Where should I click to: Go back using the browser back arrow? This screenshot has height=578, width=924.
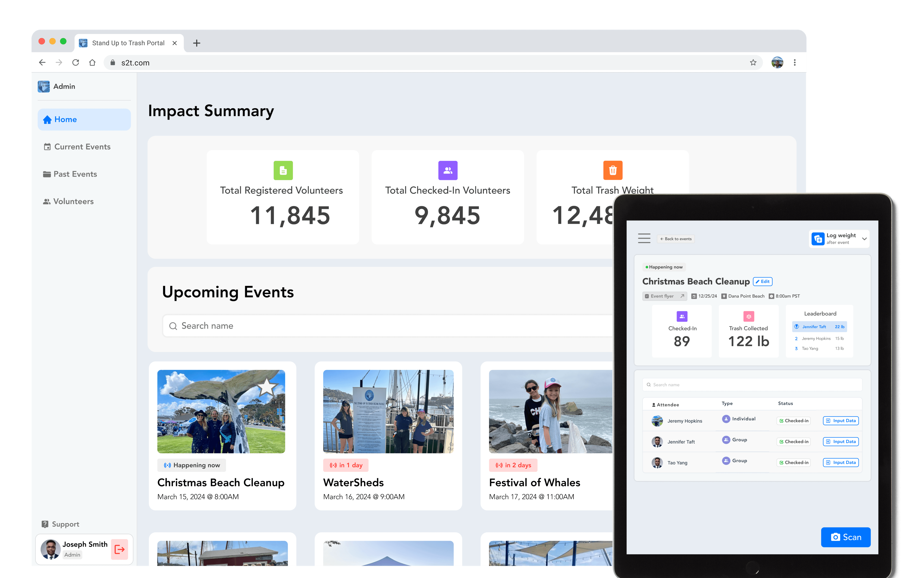(x=42, y=62)
